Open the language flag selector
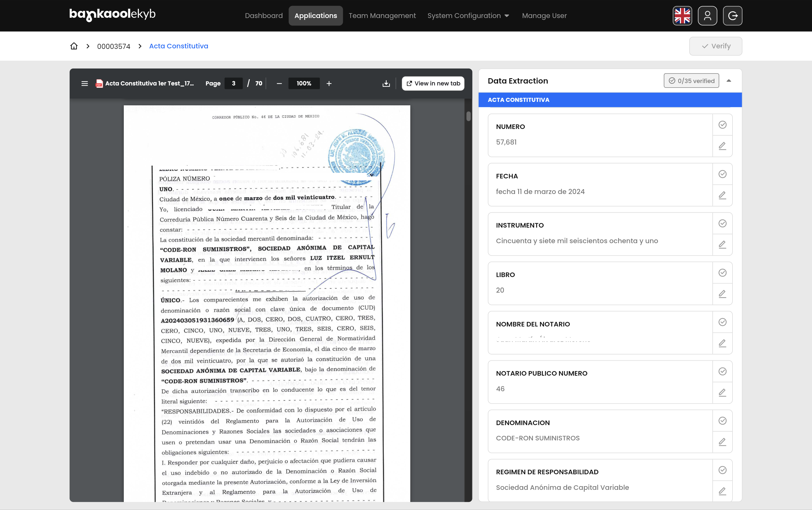 pyautogui.click(x=682, y=16)
